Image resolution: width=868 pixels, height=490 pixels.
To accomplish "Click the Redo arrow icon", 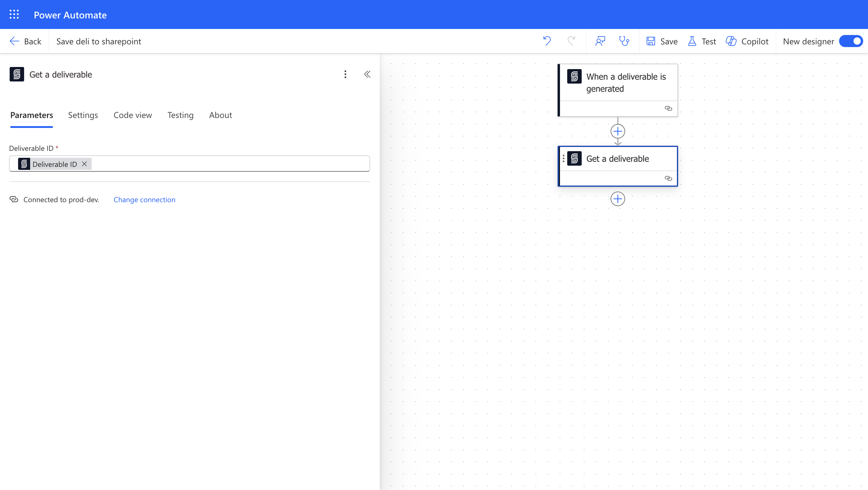I will 571,41.
